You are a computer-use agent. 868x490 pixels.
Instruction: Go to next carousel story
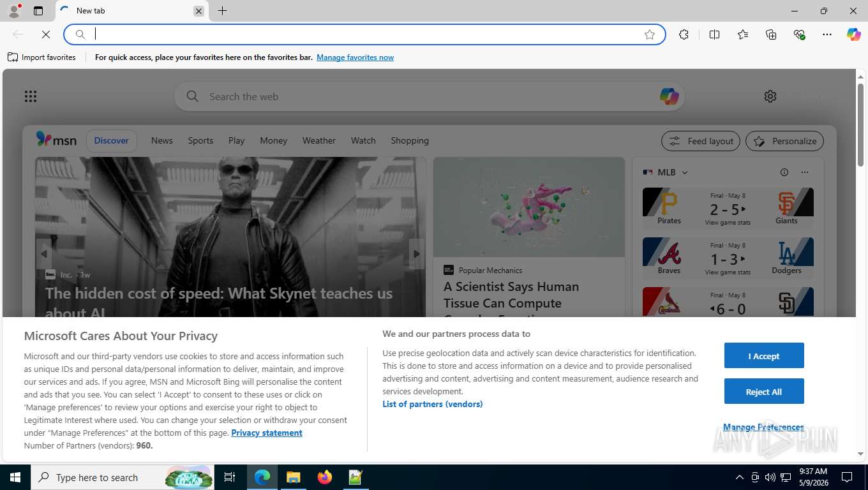tap(417, 254)
